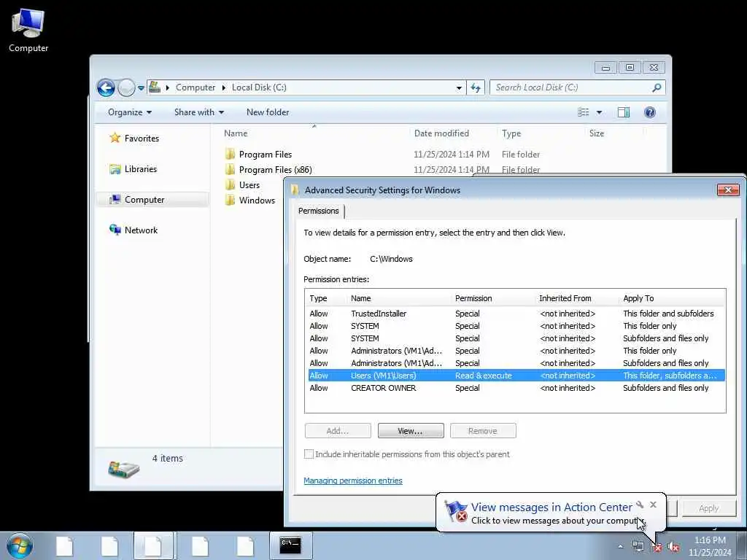This screenshot has height=560, width=747.
Task: Select the Computer breadcrumb segment
Action: click(196, 87)
